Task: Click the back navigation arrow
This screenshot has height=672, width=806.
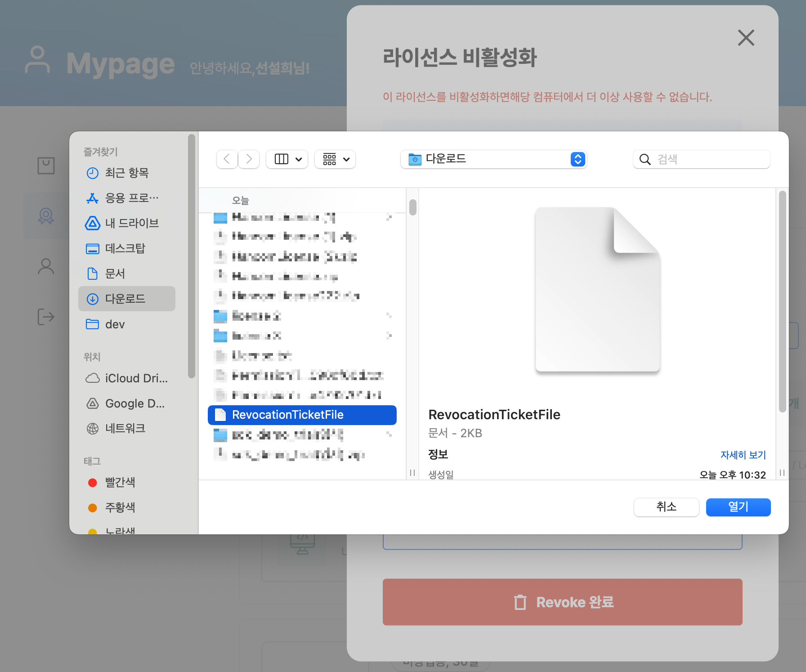Action: (227, 159)
